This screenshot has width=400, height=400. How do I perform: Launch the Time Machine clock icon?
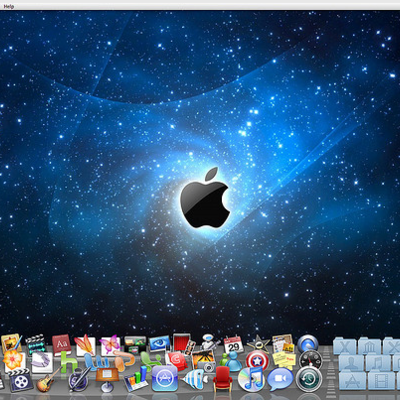(308, 379)
